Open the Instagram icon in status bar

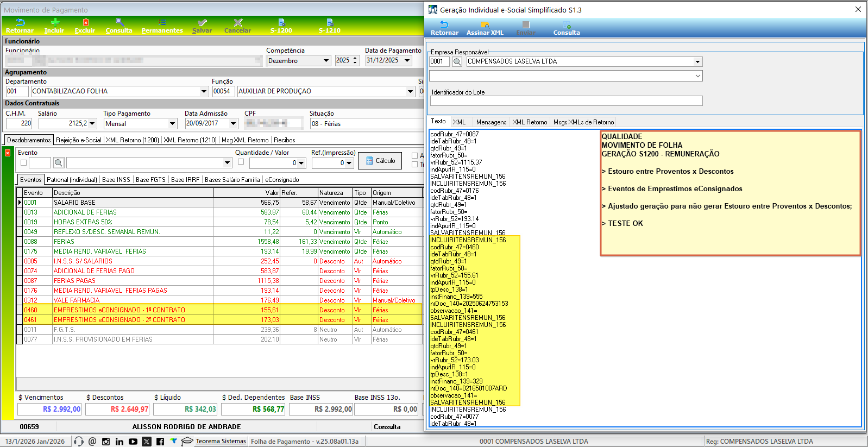pos(106,442)
